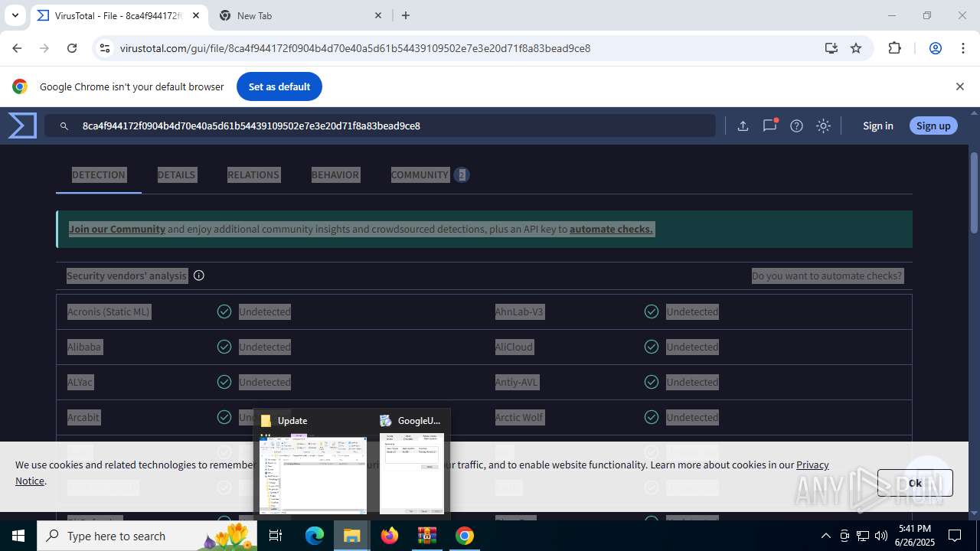Open the GoogleU... window preview thumbnail
The width and height of the screenshot is (980, 551).
point(412,474)
